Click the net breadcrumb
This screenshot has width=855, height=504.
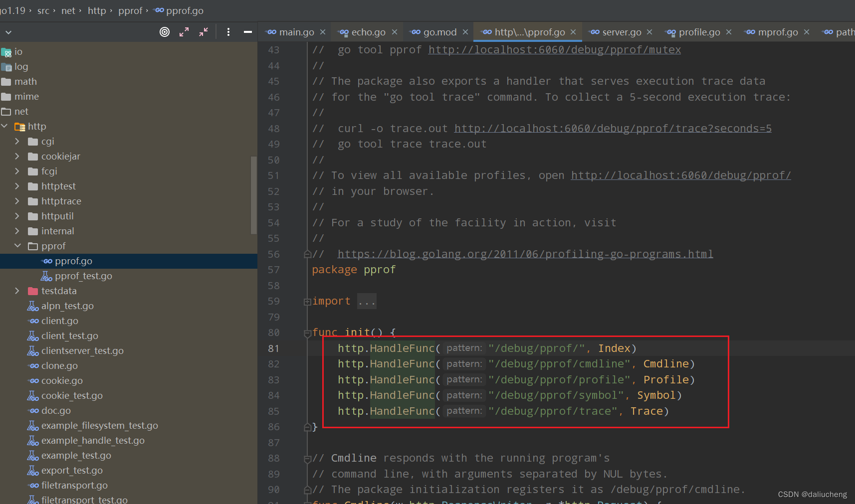(x=68, y=10)
